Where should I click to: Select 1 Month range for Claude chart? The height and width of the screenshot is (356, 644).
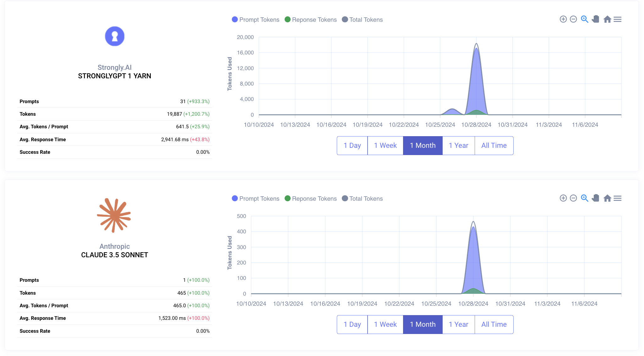coord(423,325)
